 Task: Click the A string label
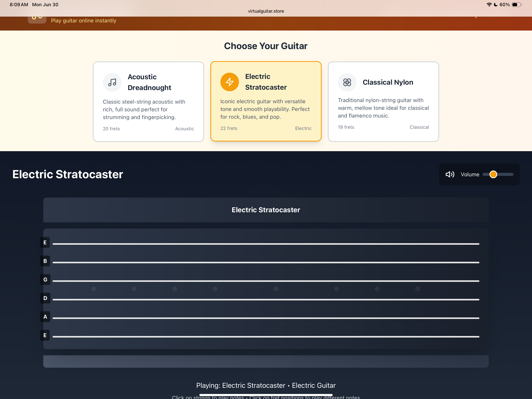45,317
